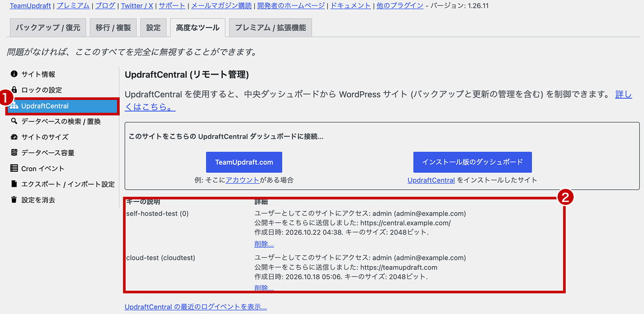Viewport: 644px width, 314px height.
Task: Click the インストール版のダッシュボード button
Action: tap(472, 162)
